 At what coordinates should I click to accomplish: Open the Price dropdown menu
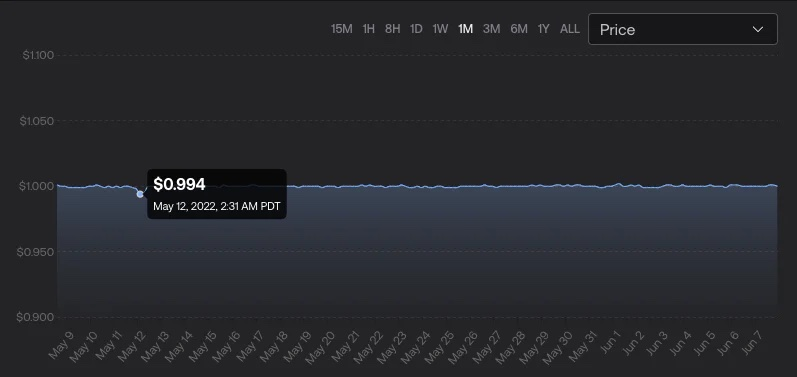coord(683,29)
